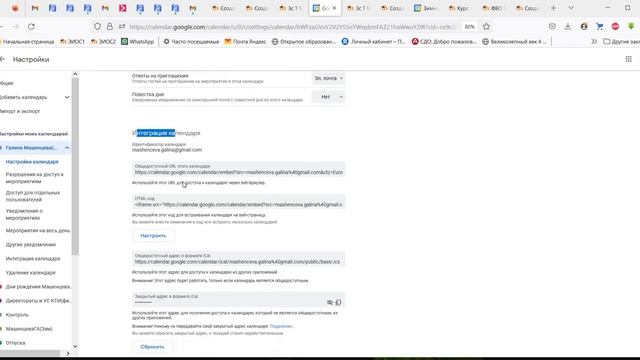Image resolution: width=640 pixels, height=360 pixels.
Task: Click the 80% zoom level indicator
Action: (469, 27)
